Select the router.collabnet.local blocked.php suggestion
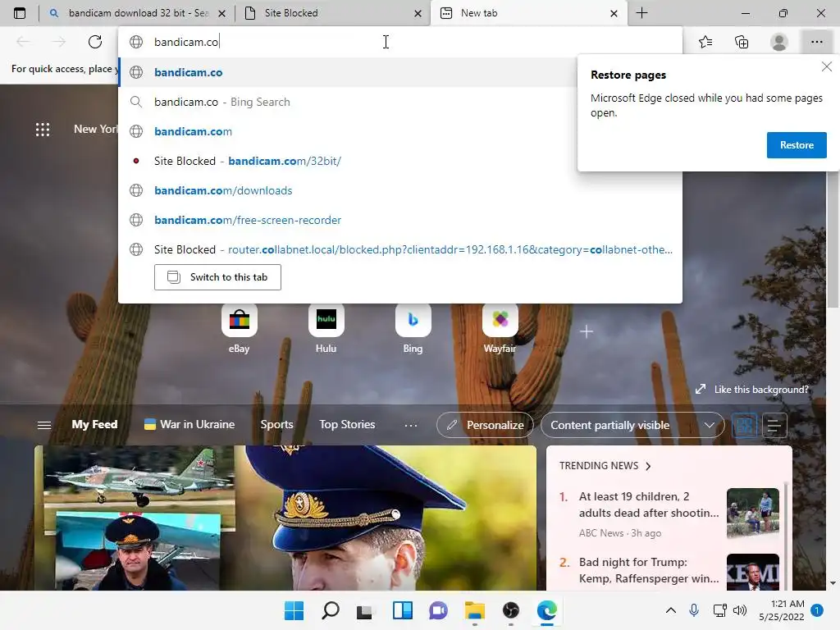 (x=400, y=249)
